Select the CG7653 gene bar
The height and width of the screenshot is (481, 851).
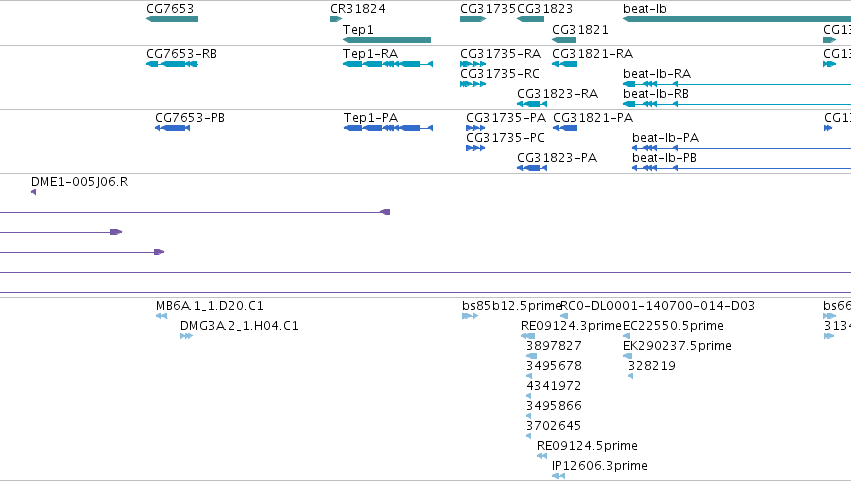pos(172,19)
